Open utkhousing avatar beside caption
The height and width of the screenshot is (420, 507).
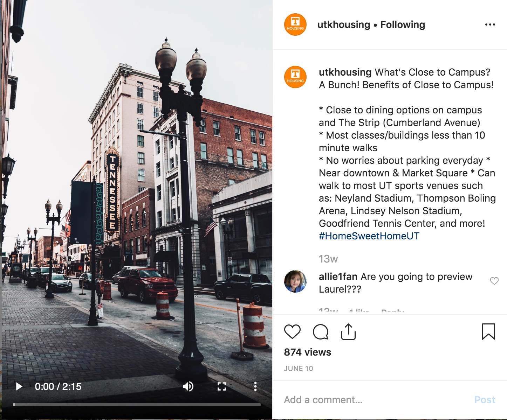click(295, 77)
